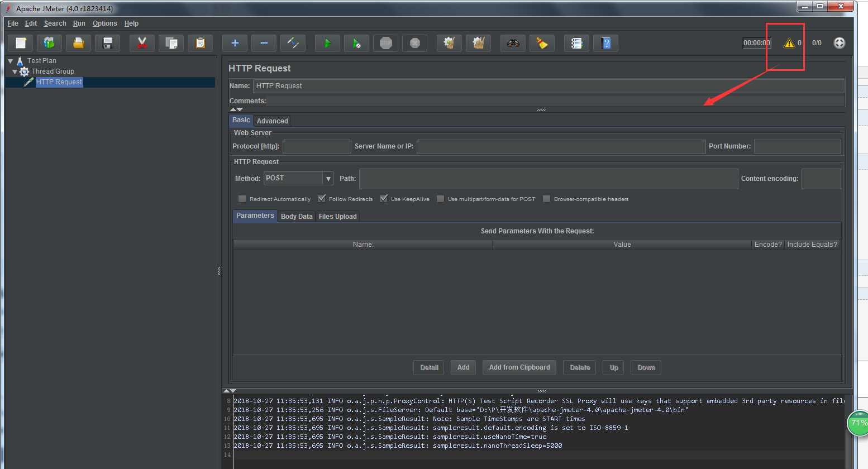
Task: Click the split arrows below Comments
Action: point(236,109)
